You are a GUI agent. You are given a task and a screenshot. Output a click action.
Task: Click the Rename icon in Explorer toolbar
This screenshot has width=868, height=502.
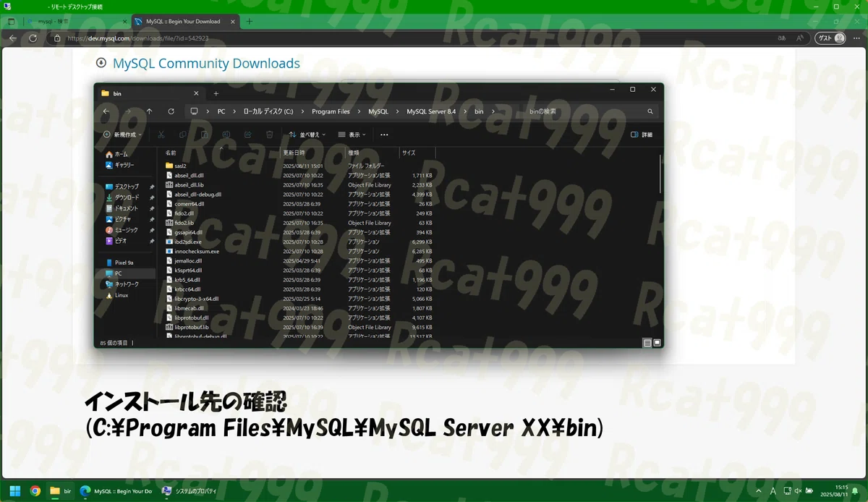coord(226,135)
